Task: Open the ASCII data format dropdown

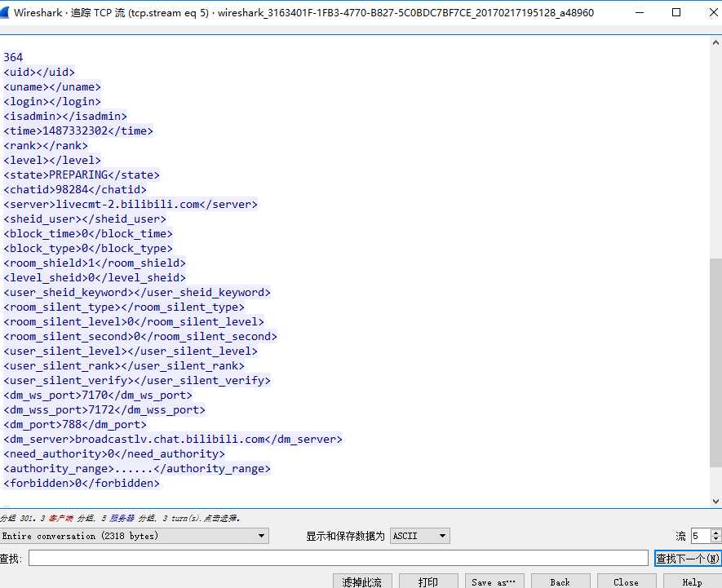Action: (419, 536)
